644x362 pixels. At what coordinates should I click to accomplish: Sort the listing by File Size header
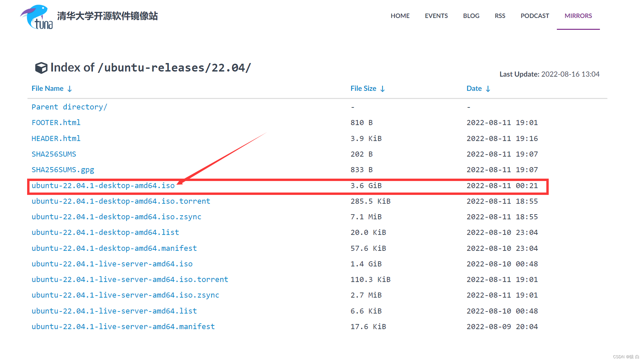coord(363,88)
